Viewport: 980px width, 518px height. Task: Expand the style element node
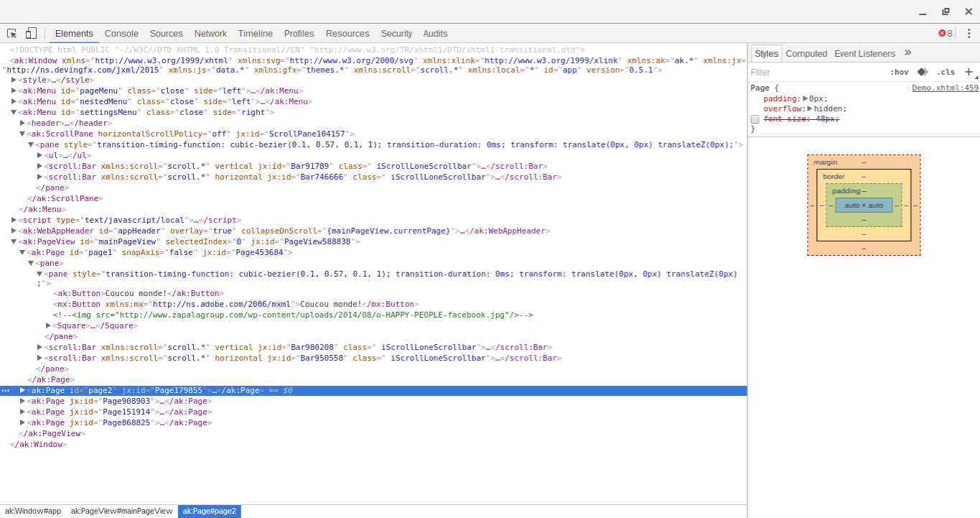pyautogui.click(x=14, y=80)
